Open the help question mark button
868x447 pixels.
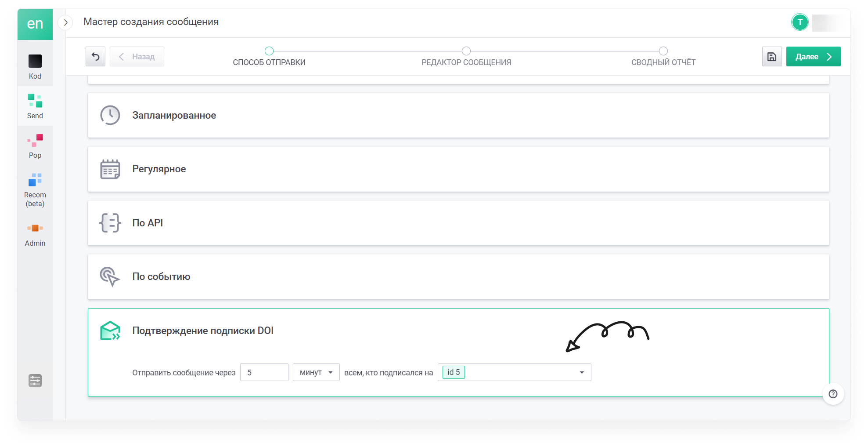[833, 394]
